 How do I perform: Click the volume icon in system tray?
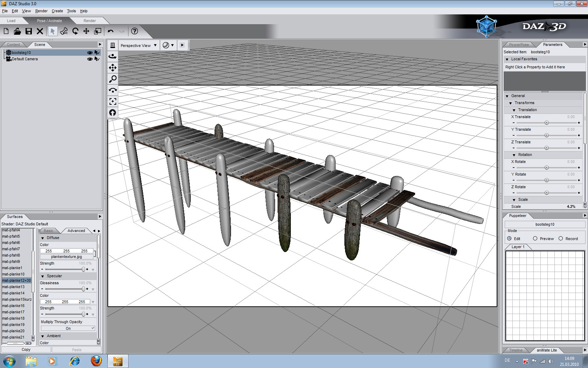tap(551, 361)
